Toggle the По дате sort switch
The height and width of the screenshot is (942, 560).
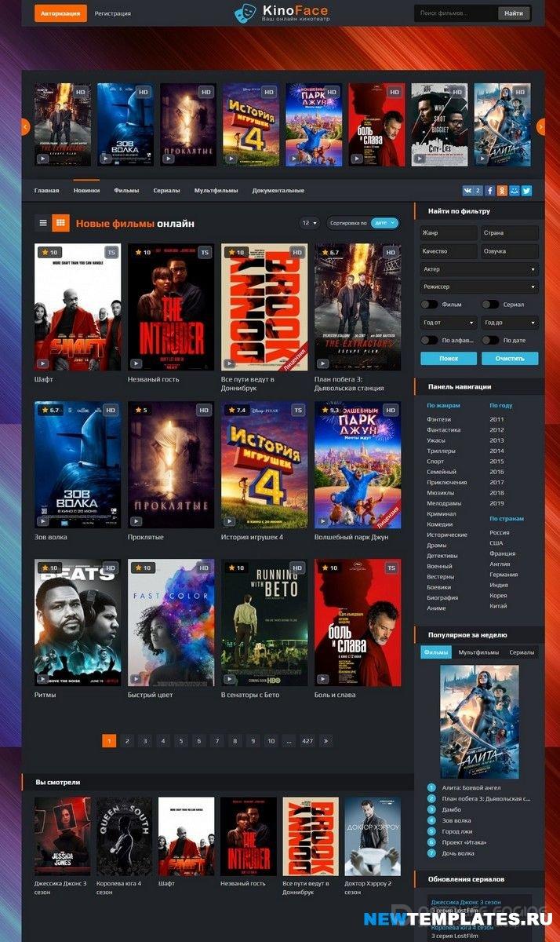tap(490, 340)
